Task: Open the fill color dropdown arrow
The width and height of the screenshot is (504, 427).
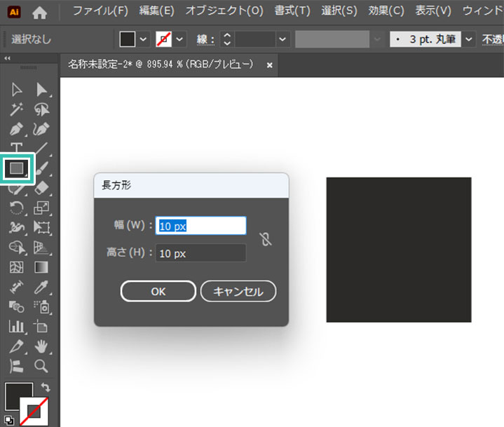Action: (144, 39)
